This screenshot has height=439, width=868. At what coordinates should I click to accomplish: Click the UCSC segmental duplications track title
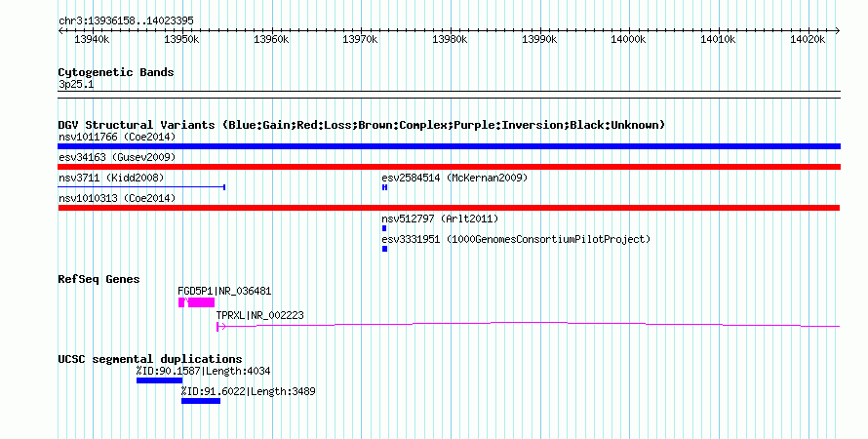pyautogui.click(x=150, y=359)
